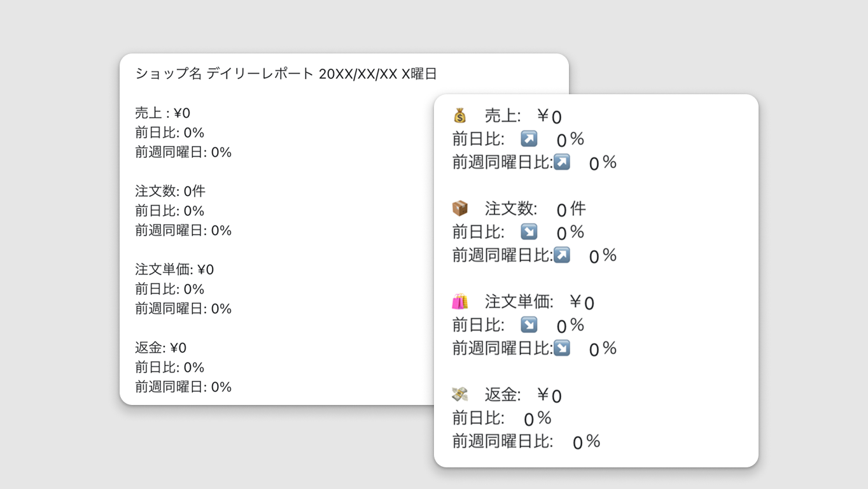The height and width of the screenshot is (489, 868).
Task: Click the ¥0 value beside the money bag emoji
Action: point(549,116)
